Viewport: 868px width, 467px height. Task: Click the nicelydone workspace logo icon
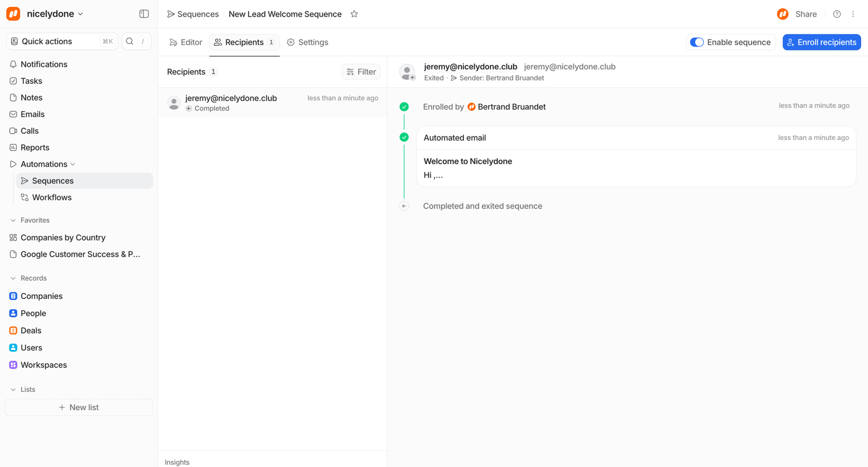(x=13, y=14)
